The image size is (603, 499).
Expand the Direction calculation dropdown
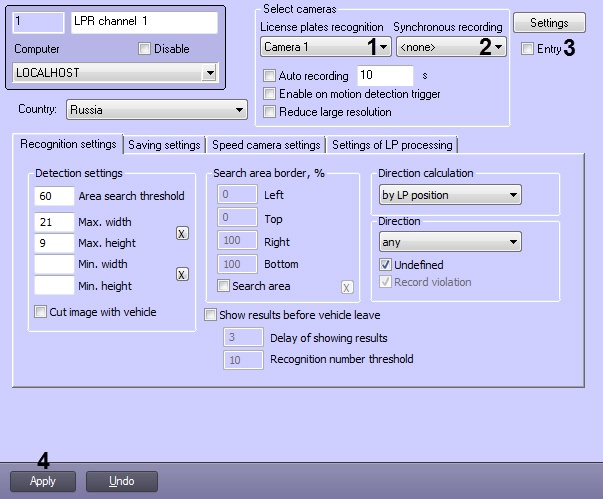click(x=450, y=195)
